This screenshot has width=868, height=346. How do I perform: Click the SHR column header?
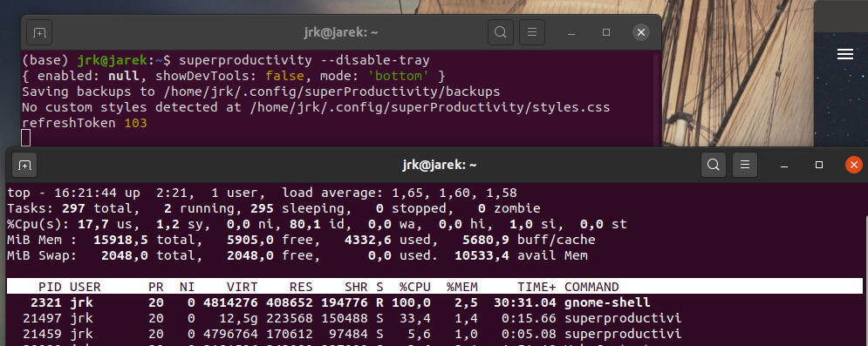pyautogui.click(x=356, y=287)
